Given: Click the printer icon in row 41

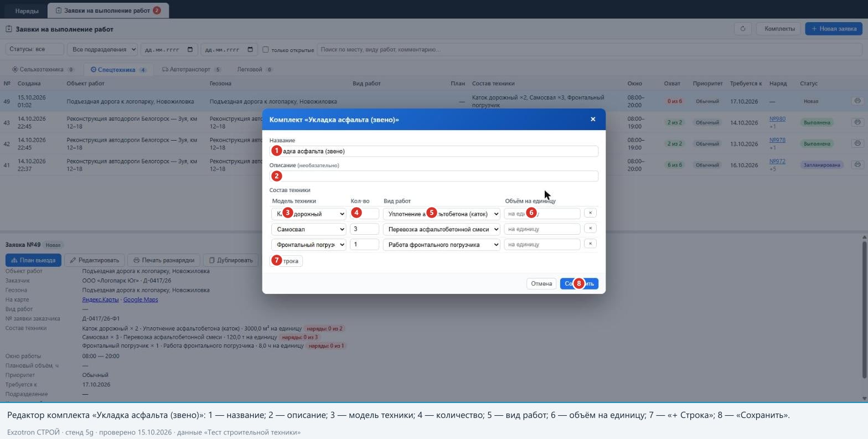Looking at the screenshot, I should [x=857, y=164].
